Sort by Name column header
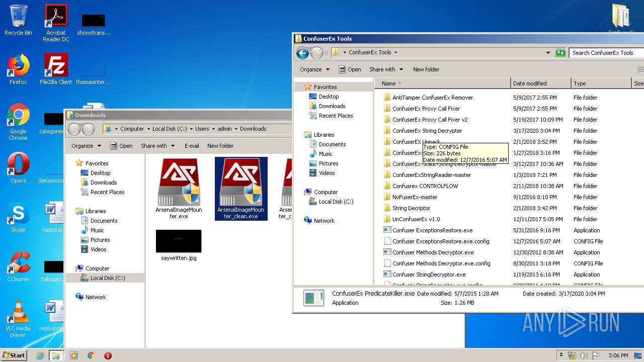The height and width of the screenshot is (362, 644). 442,83
